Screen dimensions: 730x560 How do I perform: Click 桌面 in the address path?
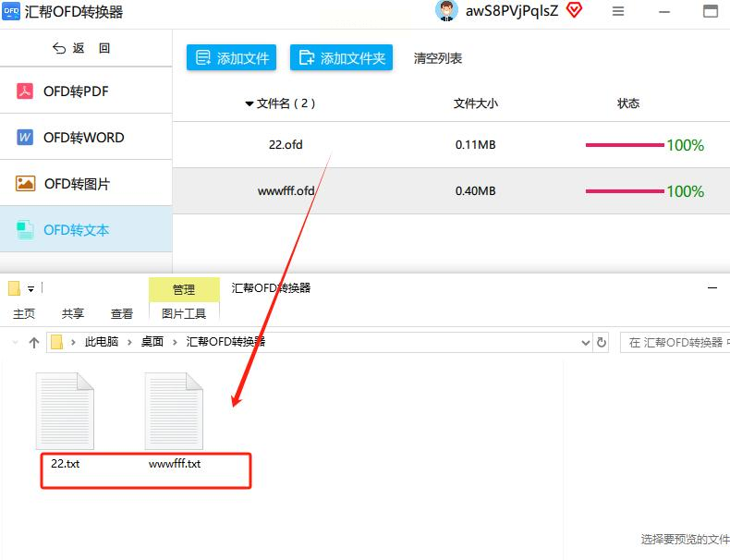click(152, 342)
